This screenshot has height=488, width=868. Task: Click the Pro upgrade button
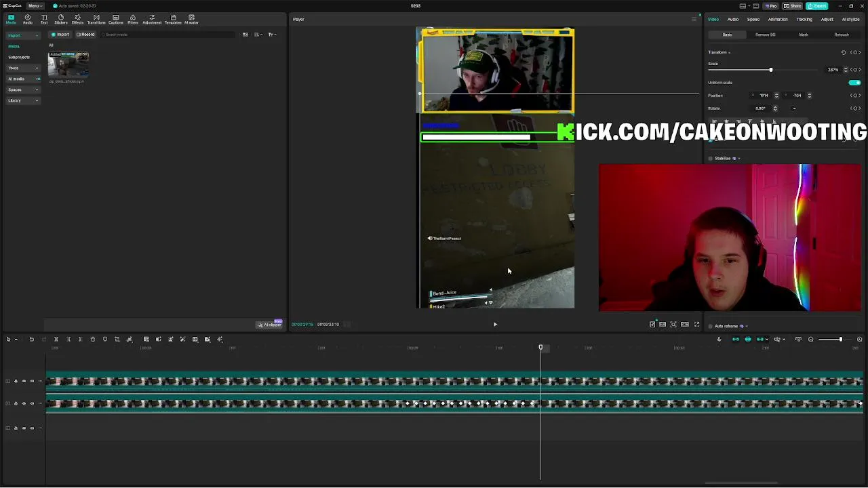point(770,5)
